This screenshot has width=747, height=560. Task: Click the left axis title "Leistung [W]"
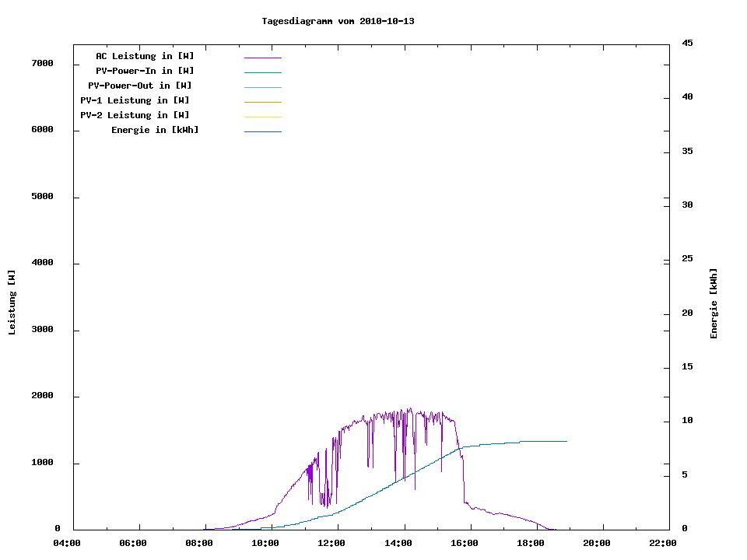tap(12, 302)
